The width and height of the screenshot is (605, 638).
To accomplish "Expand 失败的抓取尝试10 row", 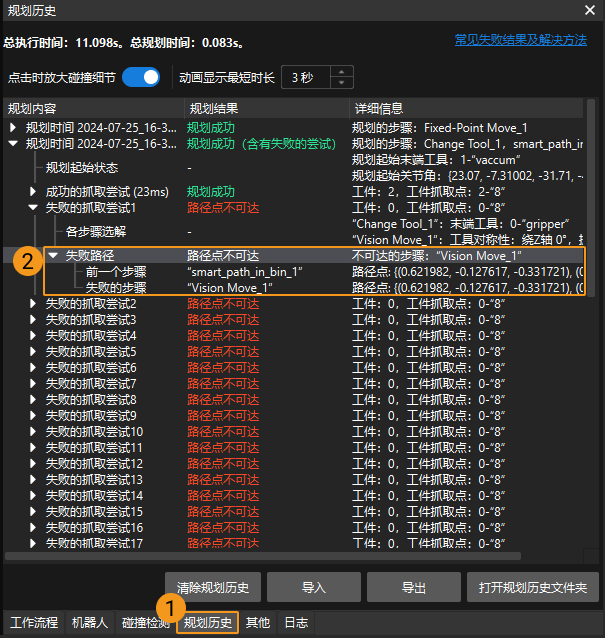I will pos(33,431).
